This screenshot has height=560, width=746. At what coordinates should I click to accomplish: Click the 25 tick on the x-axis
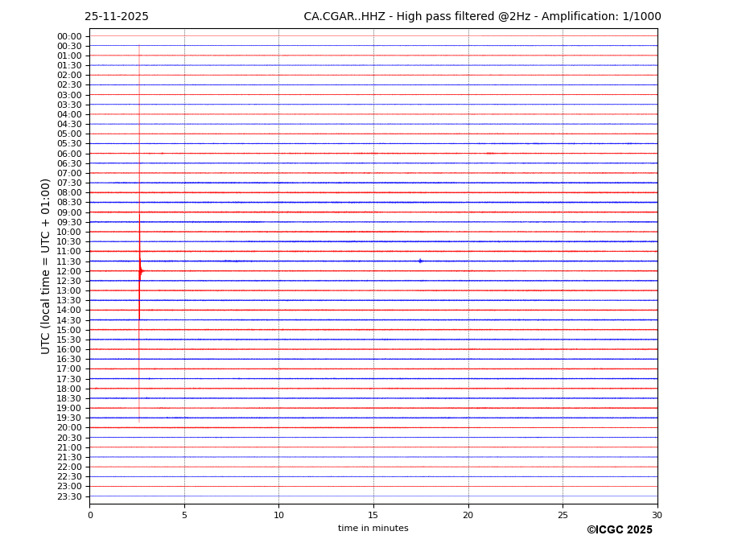click(x=563, y=515)
